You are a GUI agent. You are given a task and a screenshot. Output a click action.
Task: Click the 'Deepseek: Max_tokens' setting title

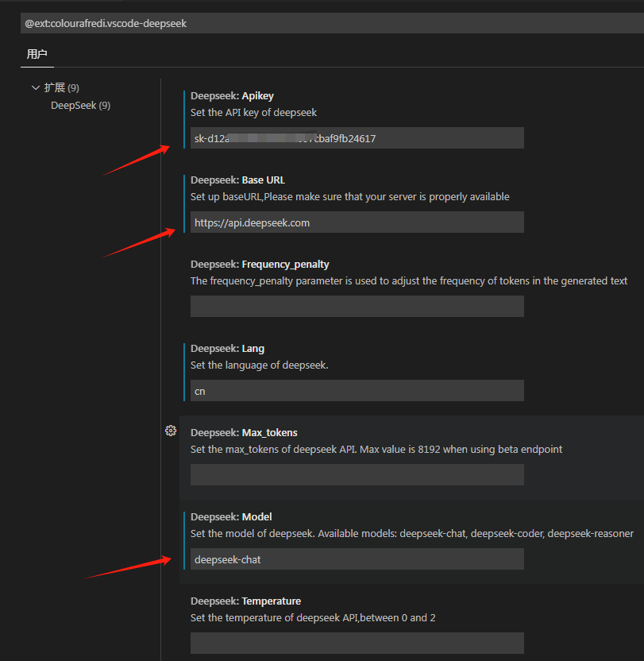click(244, 432)
